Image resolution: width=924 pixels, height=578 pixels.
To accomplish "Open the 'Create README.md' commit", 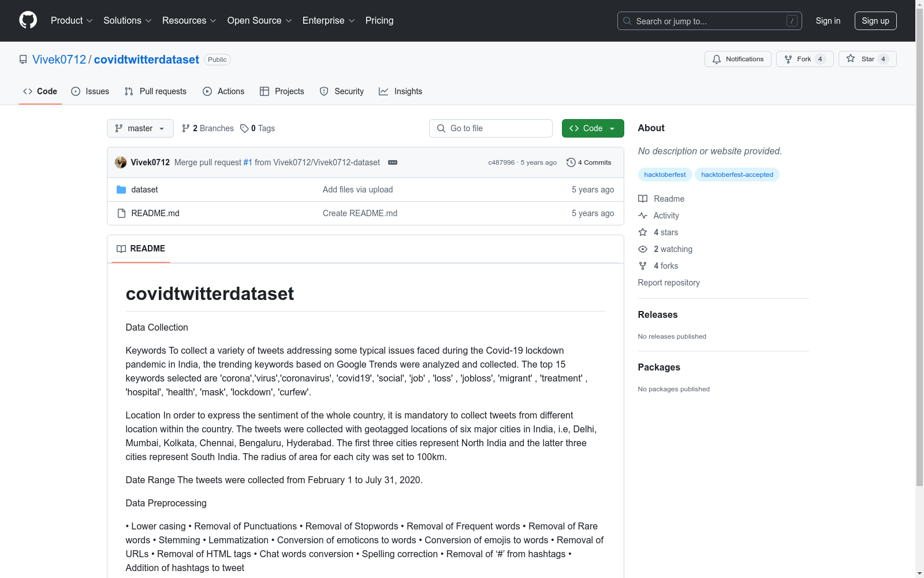I will point(360,213).
